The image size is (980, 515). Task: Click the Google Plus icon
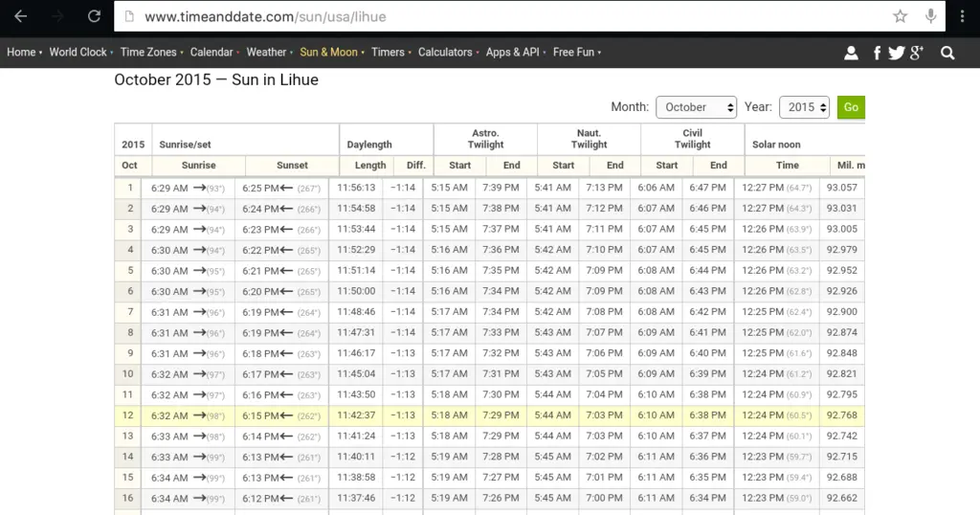coord(917,53)
